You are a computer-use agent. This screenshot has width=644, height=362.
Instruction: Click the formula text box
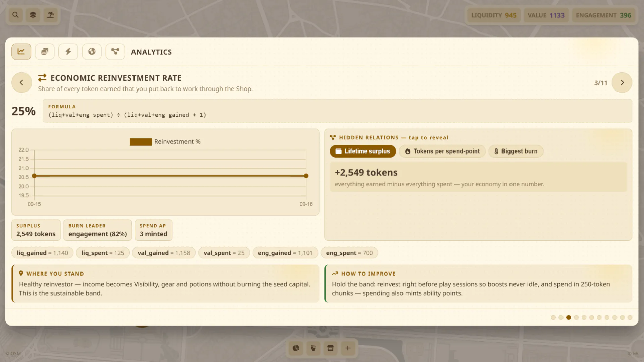337,111
